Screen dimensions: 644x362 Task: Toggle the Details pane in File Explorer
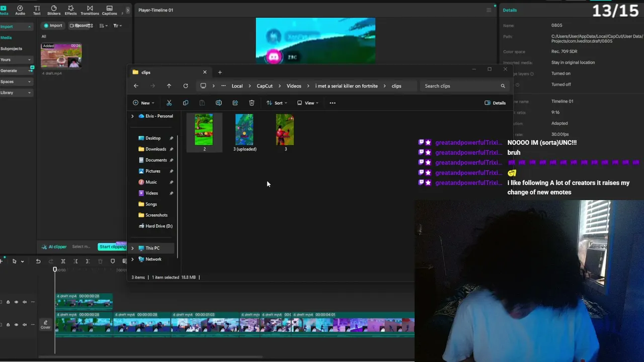pyautogui.click(x=495, y=103)
